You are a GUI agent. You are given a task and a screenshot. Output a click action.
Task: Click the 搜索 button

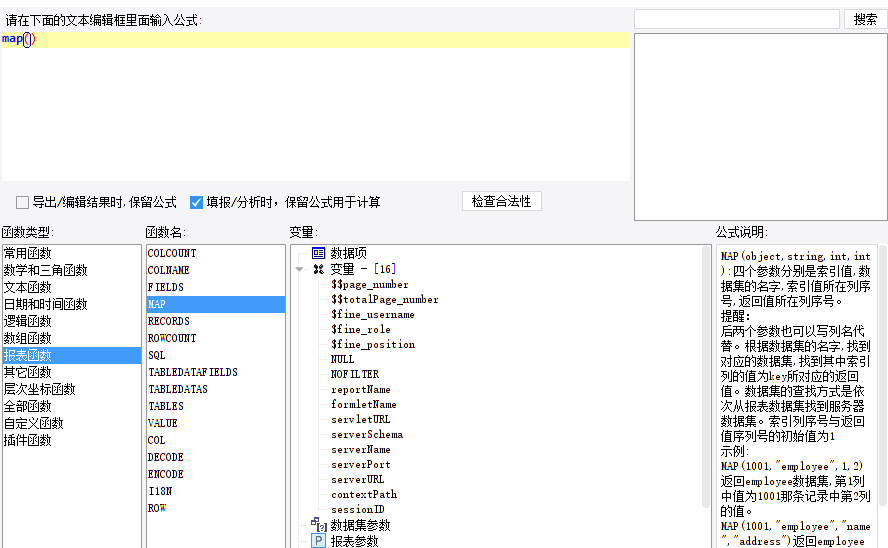(x=865, y=19)
